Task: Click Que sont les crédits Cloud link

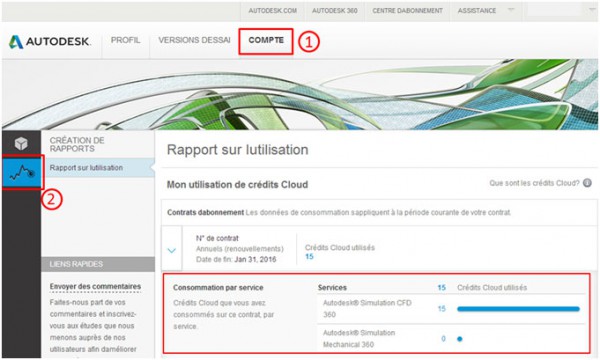Action: tap(534, 183)
